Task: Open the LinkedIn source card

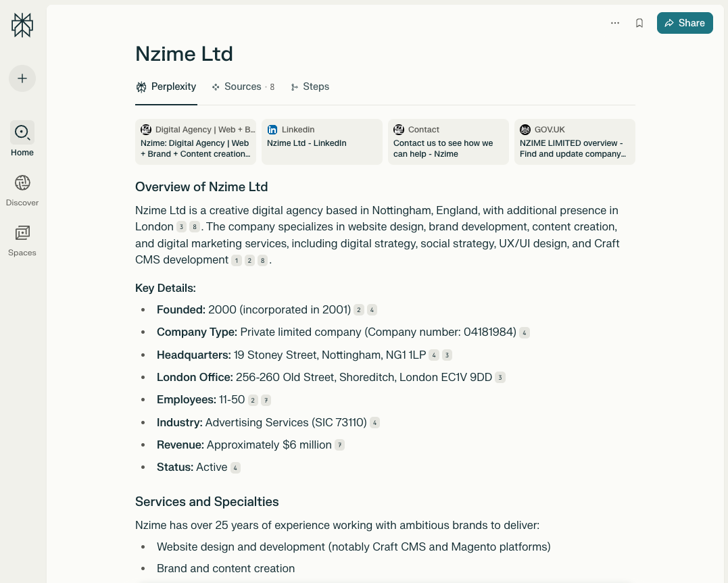Action: pos(322,142)
